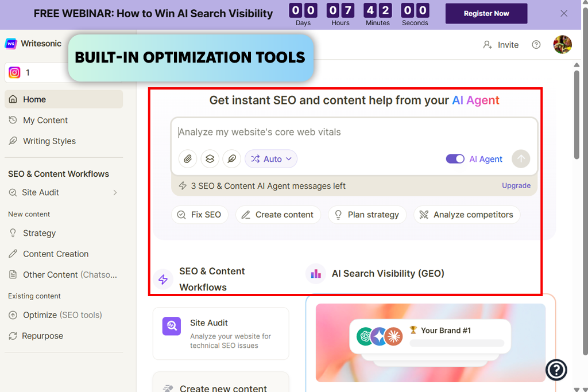Screen dimensions: 588x392
Task: Click the ChatGPT logo in brand card
Action: (x=365, y=336)
